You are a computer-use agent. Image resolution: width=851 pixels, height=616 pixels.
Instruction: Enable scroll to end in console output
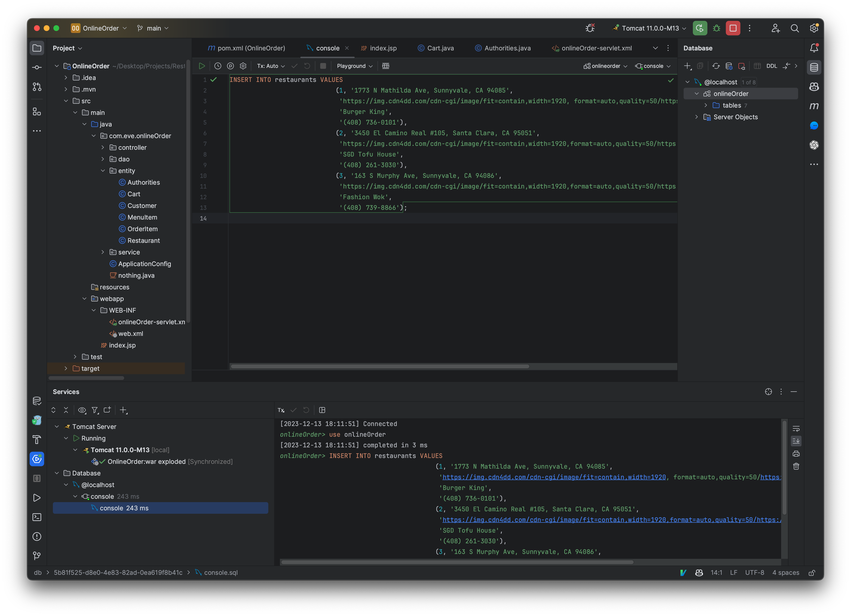click(796, 441)
